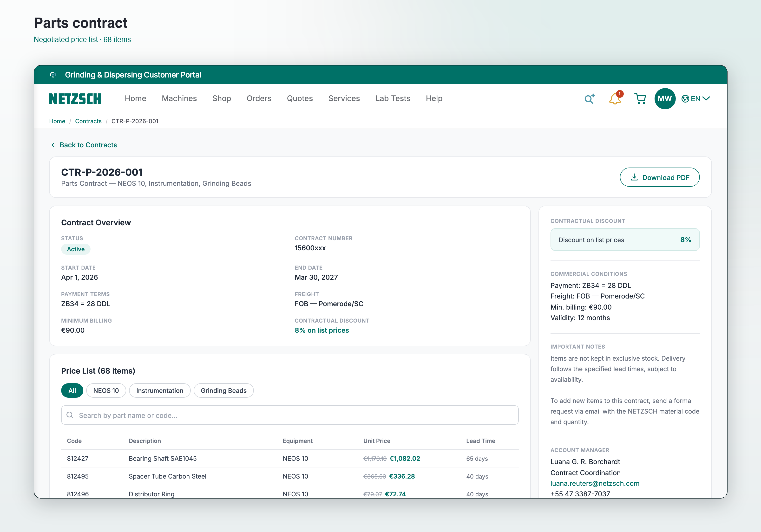Click the Description column header
The width and height of the screenshot is (761, 532).
145,441
